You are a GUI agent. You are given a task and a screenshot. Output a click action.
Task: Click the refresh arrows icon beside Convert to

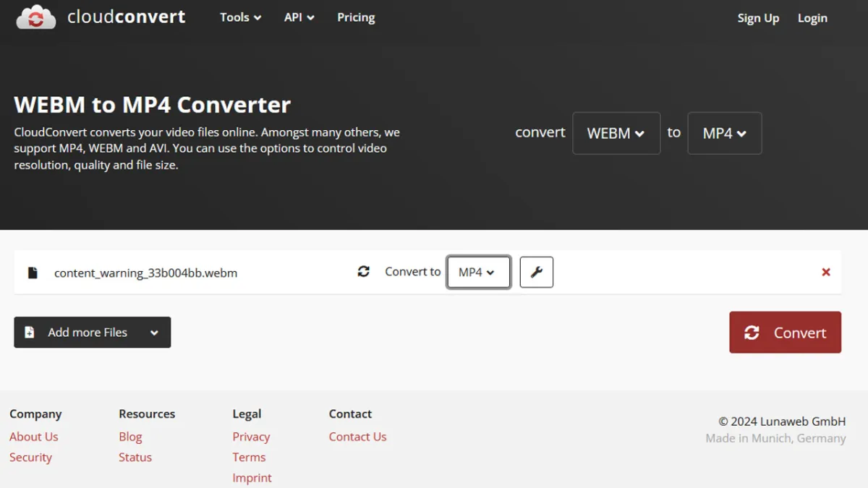(364, 272)
